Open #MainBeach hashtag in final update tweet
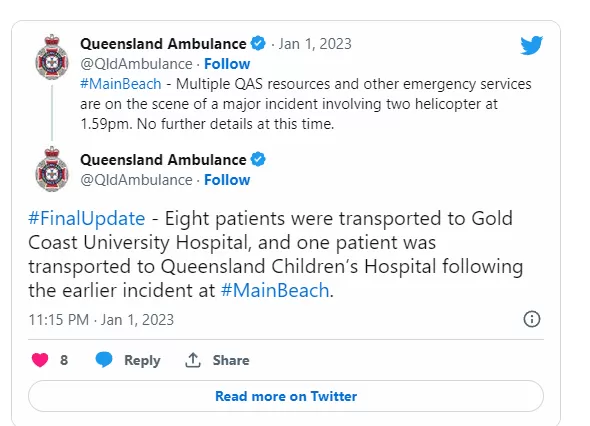The image size is (590, 426). click(x=275, y=291)
